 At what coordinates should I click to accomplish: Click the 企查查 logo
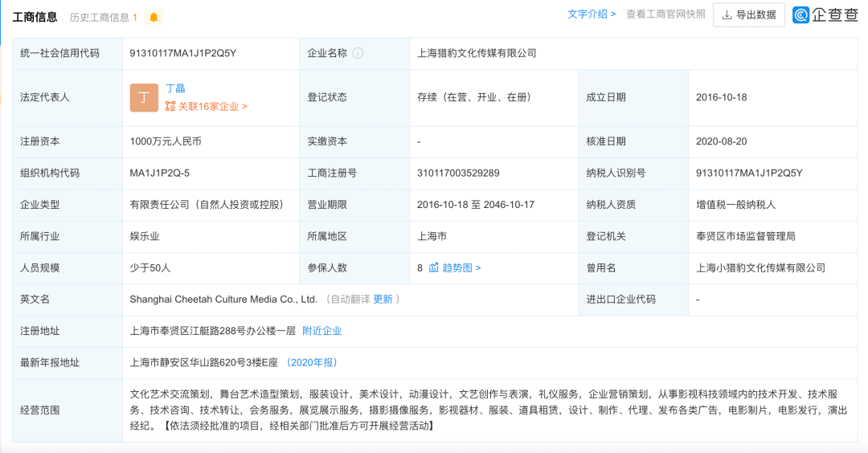[825, 15]
